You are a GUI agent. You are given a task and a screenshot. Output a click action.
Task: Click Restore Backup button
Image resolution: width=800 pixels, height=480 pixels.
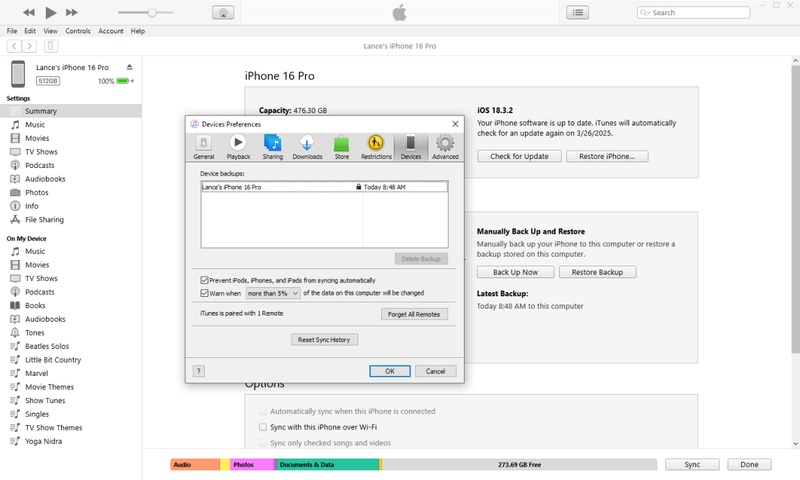pyautogui.click(x=597, y=272)
